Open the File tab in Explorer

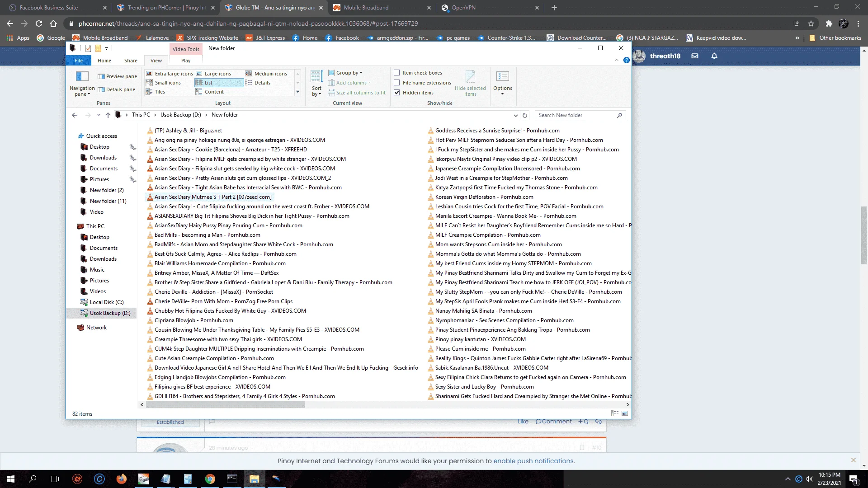click(x=79, y=61)
